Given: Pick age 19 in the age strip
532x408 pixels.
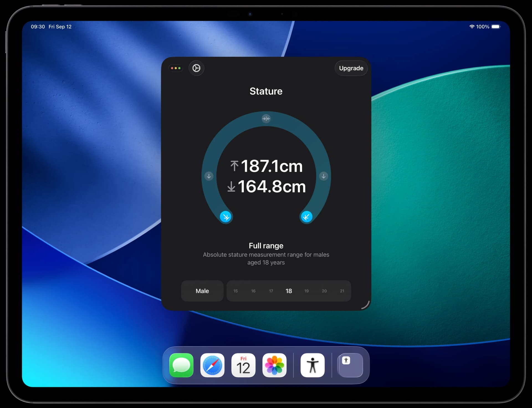Looking at the screenshot, I should coord(306,291).
